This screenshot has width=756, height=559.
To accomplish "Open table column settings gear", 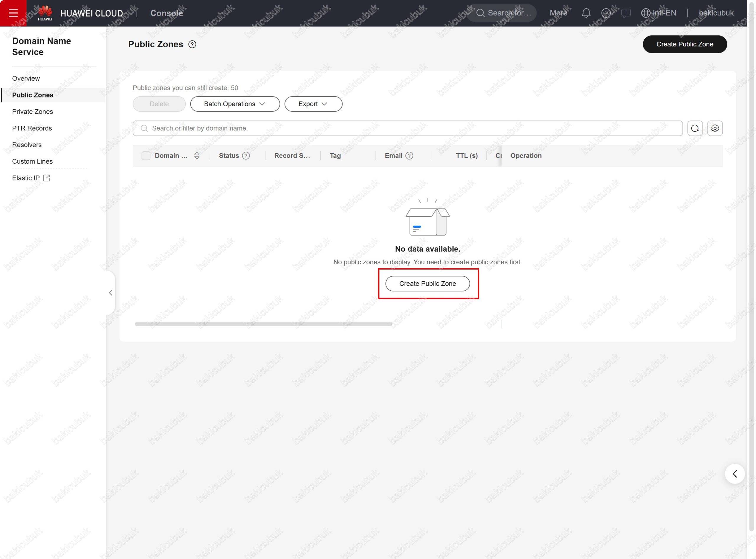I will pos(715,128).
